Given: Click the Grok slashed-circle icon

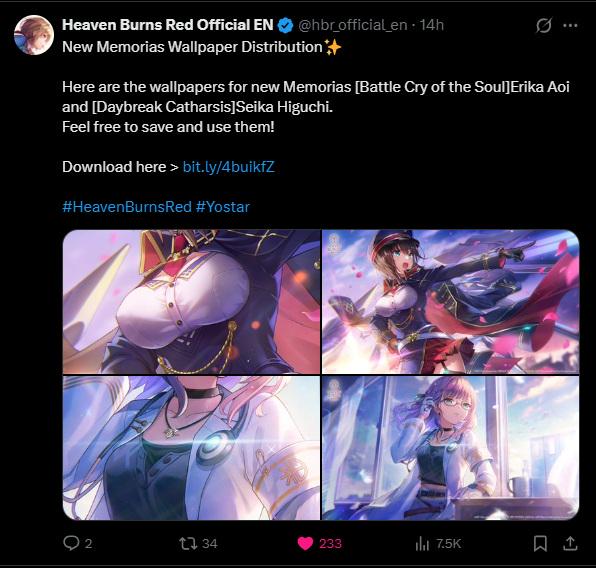Looking at the screenshot, I should coord(544,25).
